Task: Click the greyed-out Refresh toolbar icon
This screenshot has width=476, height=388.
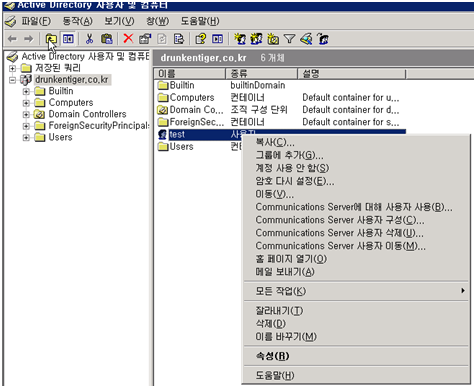Action: [x=162, y=39]
